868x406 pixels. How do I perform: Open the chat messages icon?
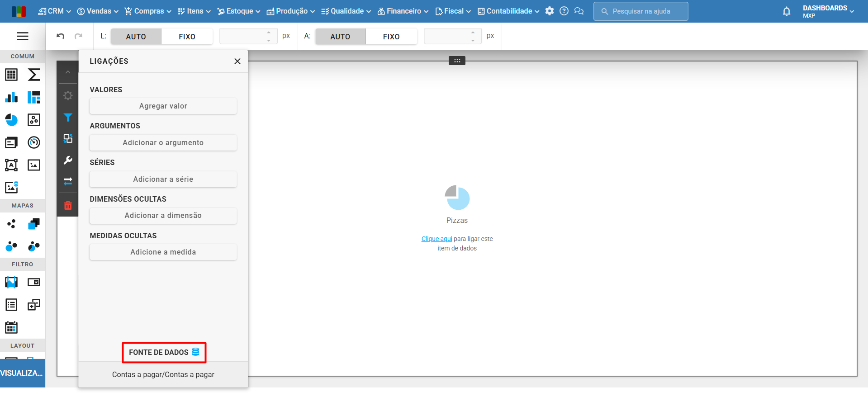pos(579,11)
